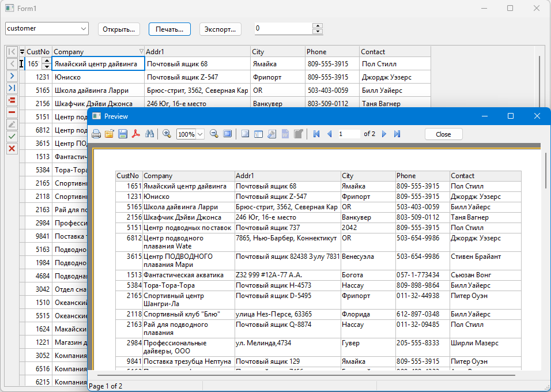Close the preview using the Close button
551x392 pixels.
[443, 134]
